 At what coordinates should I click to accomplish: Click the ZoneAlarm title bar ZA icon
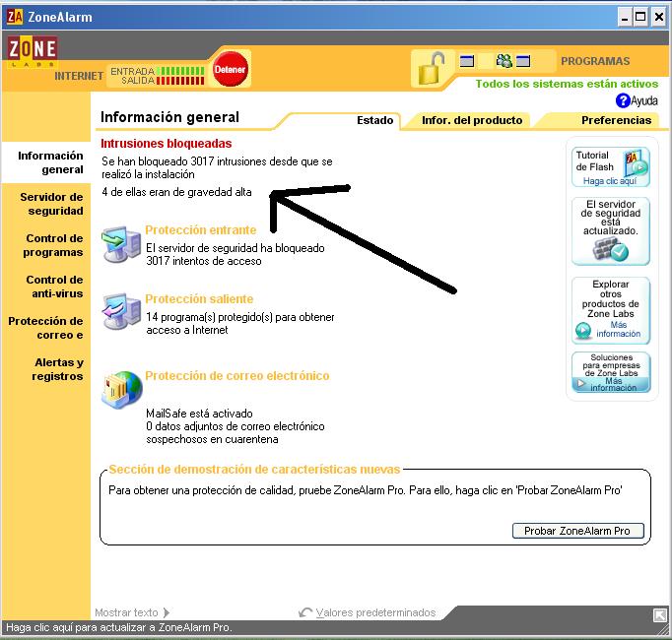(15, 17)
